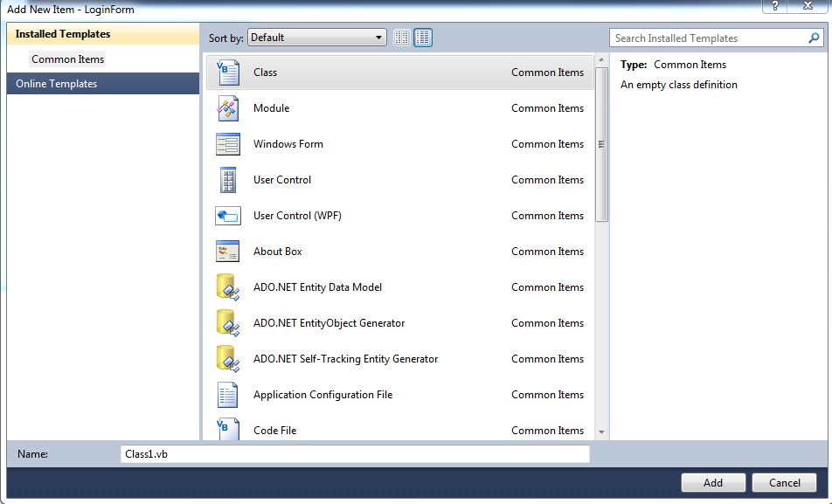Click the search magnifier icon
This screenshot has width=832, height=504.
point(812,38)
